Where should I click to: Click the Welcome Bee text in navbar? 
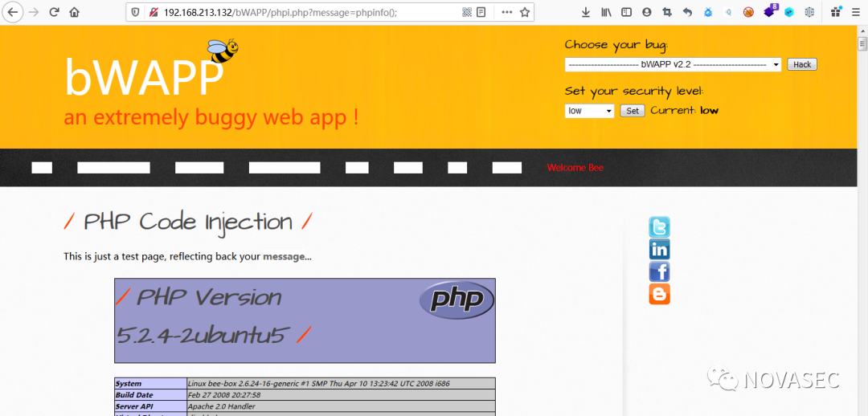(575, 168)
